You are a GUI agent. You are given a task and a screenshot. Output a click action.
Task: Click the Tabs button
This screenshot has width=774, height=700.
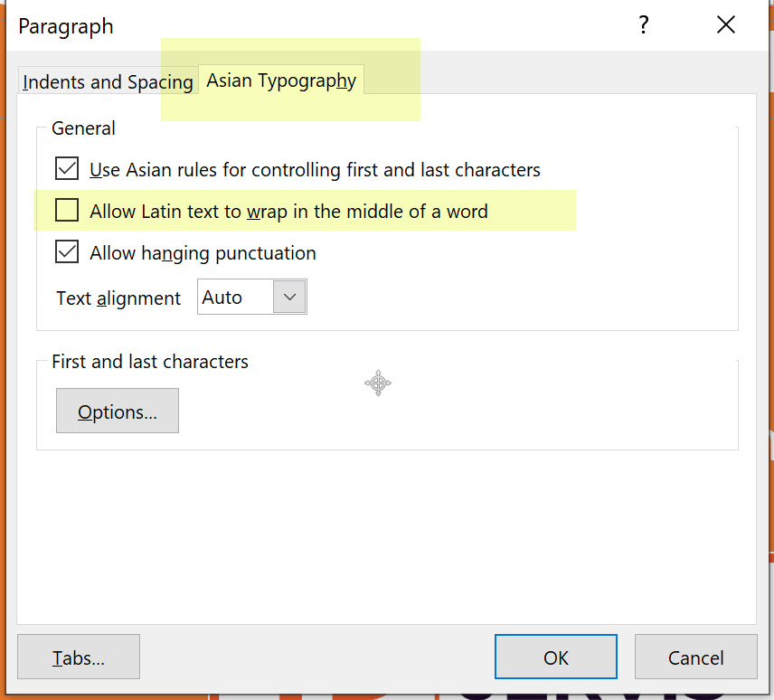[x=78, y=657]
